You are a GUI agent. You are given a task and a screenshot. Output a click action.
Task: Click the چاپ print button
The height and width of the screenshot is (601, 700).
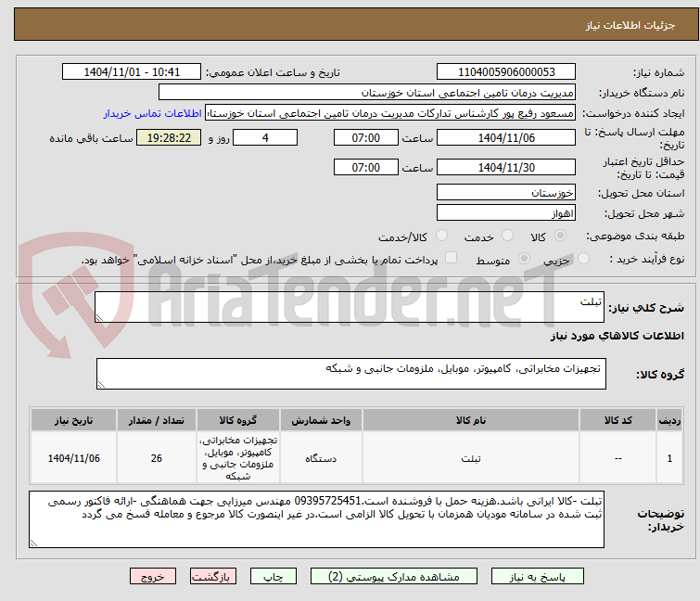coord(274,577)
